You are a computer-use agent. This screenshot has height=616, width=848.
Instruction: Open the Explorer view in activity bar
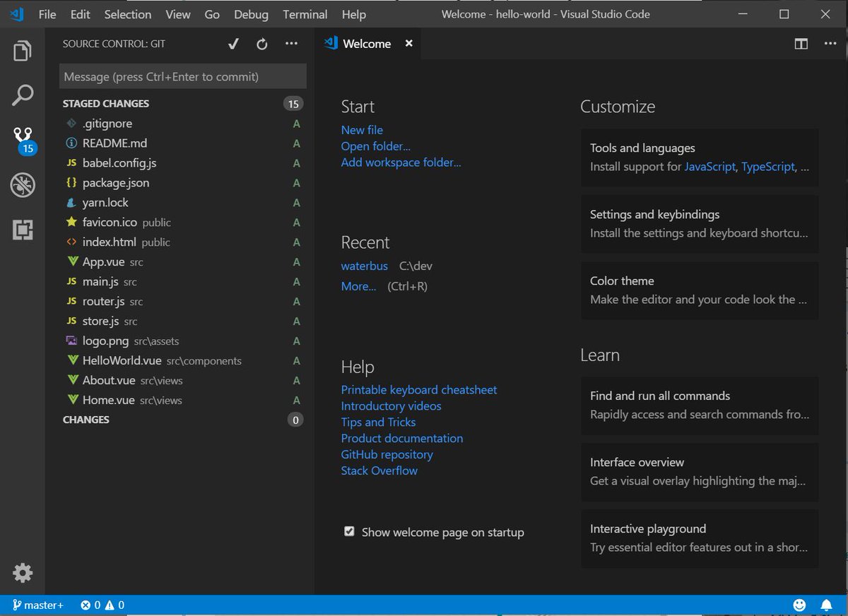[x=23, y=52]
